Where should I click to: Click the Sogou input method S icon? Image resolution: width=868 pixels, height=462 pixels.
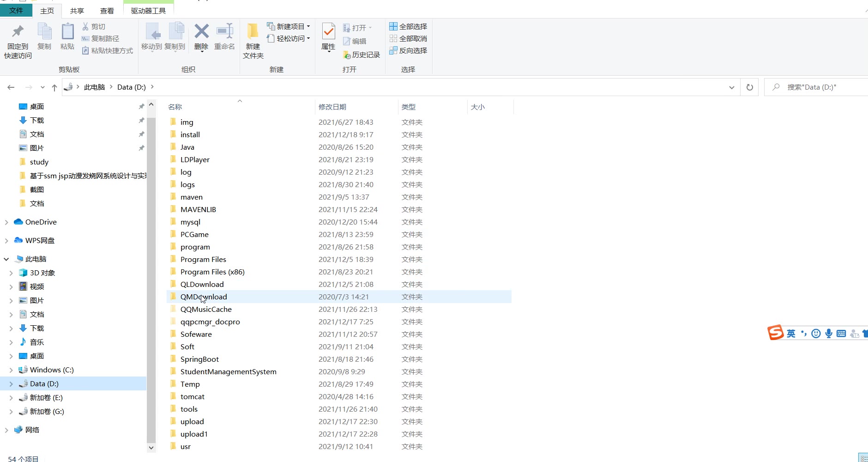coord(775,333)
